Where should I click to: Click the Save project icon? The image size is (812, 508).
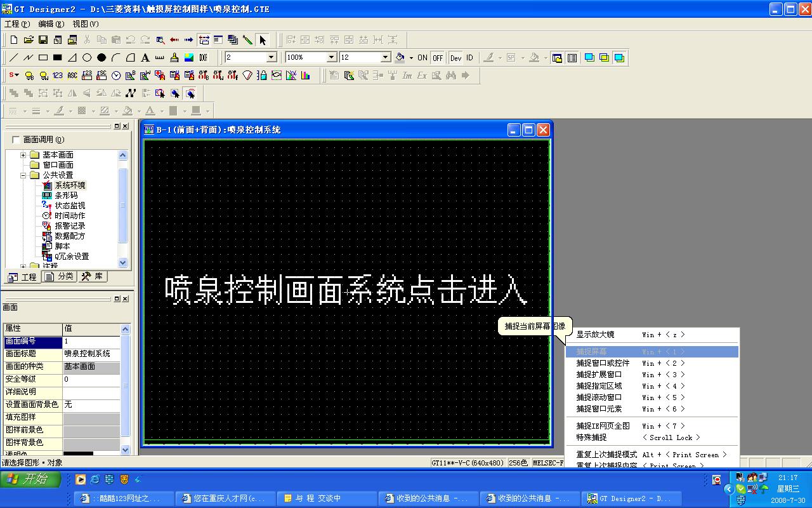[43, 40]
